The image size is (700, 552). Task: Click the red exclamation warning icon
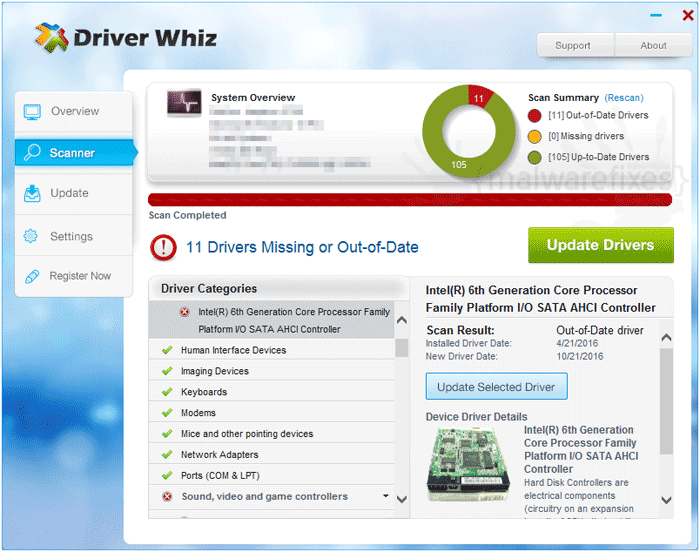[x=163, y=247]
